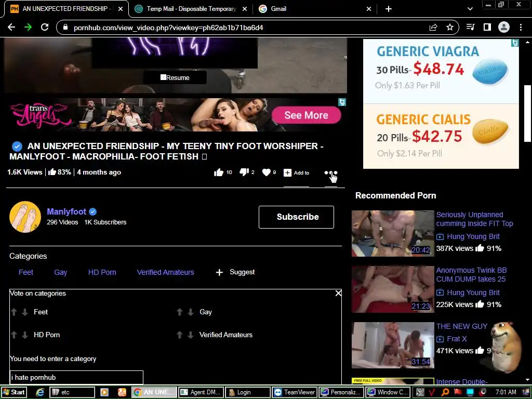Click the thumbs down dislike icon

pyautogui.click(x=244, y=172)
